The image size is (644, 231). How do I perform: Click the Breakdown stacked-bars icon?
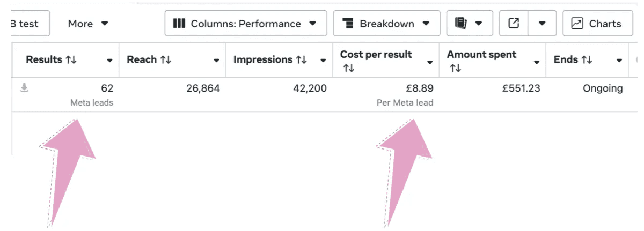pyautogui.click(x=348, y=24)
